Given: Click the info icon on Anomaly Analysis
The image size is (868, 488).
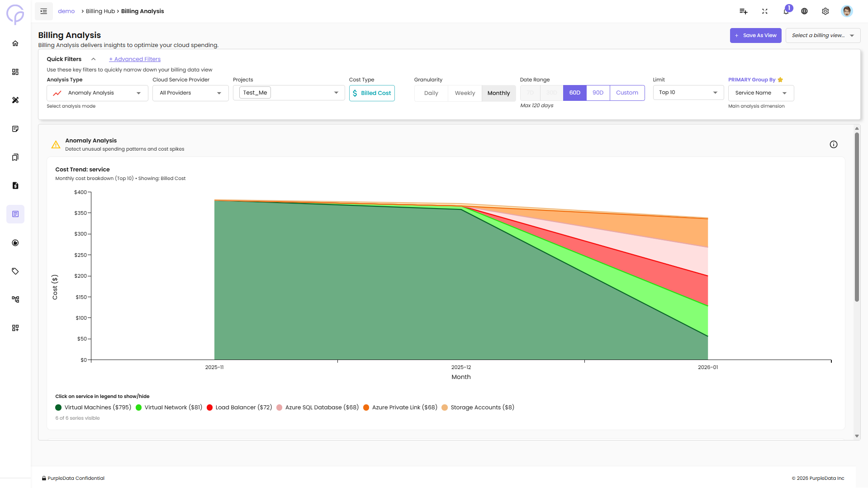Looking at the screenshot, I should 833,144.
